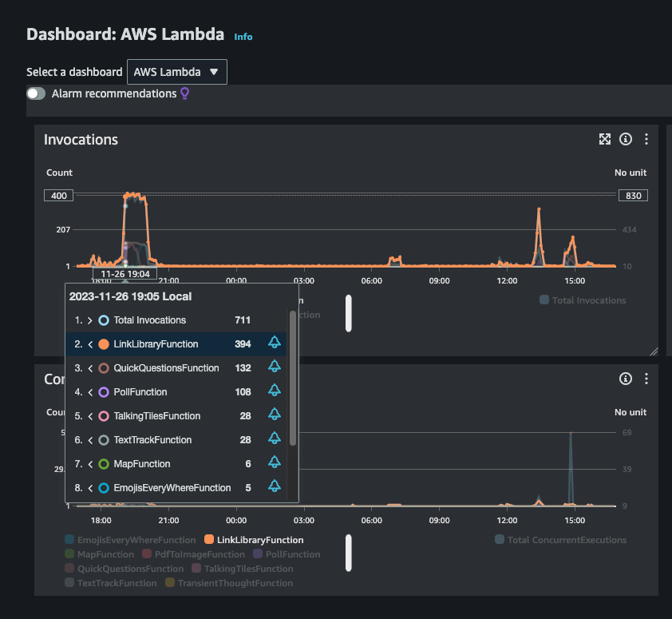The image size is (672, 619).
Task: Click the tooltip header 2023-11-26 19:05 Local
Action: coord(130,296)
